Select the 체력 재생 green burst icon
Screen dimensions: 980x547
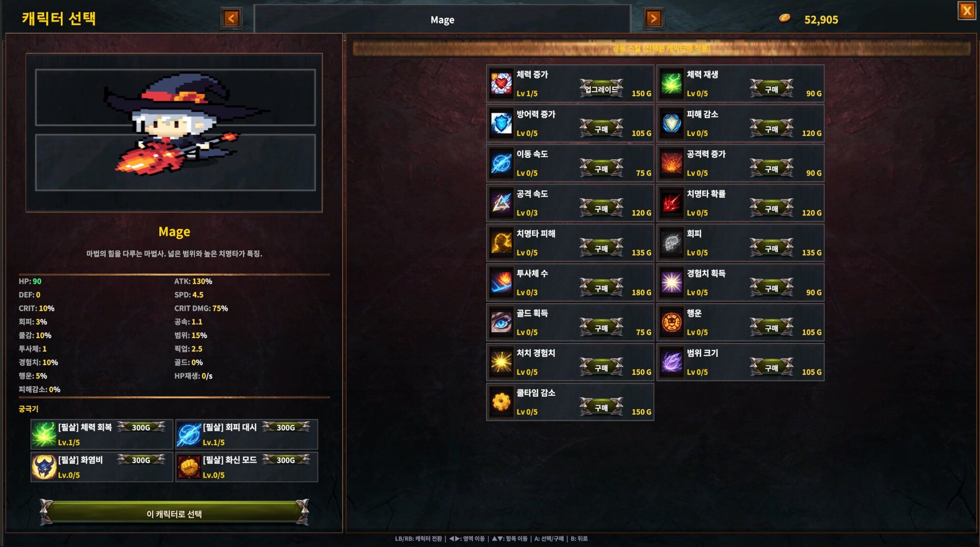(672, 83)
